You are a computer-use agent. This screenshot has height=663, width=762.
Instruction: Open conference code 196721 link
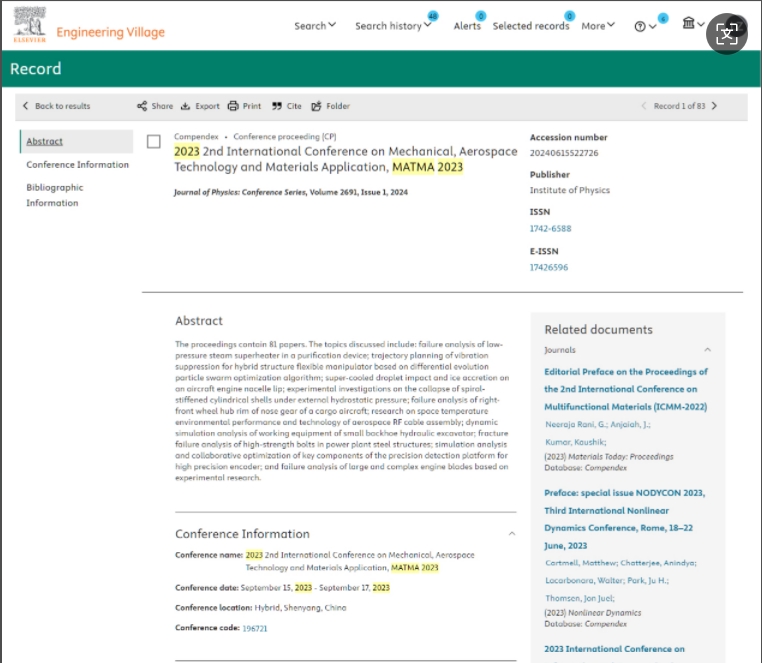tap(255, 628)
